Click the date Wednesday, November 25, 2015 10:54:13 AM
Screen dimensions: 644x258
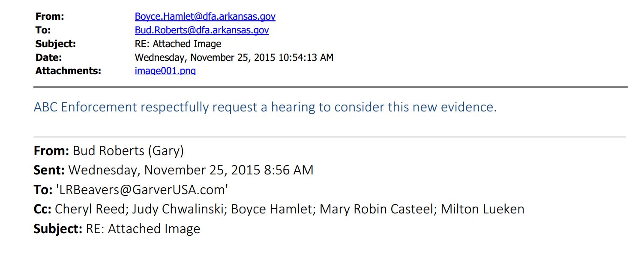click(x=234, y=57)
